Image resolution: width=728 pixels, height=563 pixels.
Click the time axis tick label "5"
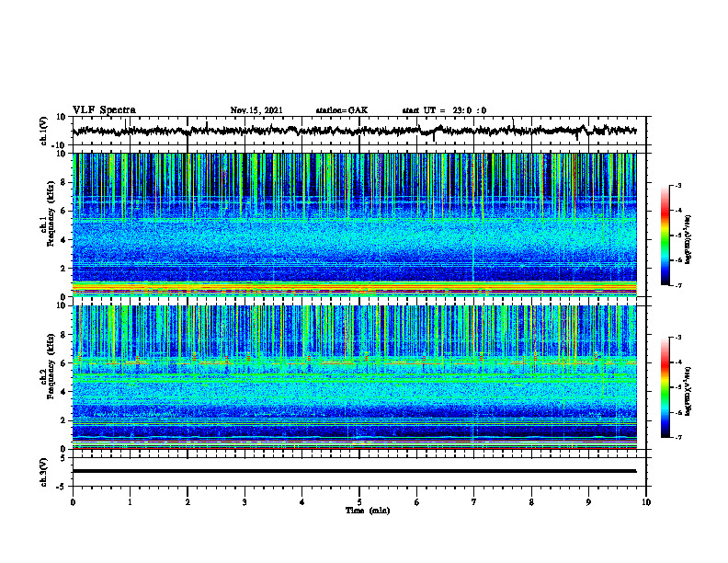[x=359, y=502]
